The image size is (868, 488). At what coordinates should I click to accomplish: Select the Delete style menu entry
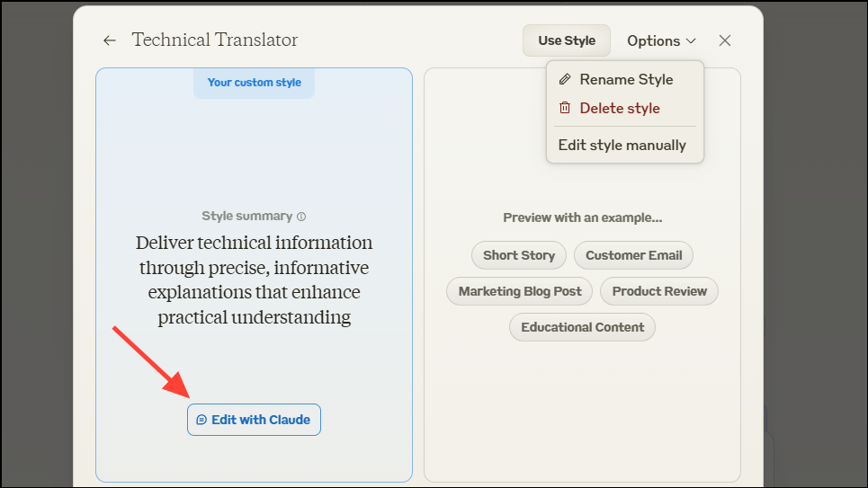click(x=620, y=108)
